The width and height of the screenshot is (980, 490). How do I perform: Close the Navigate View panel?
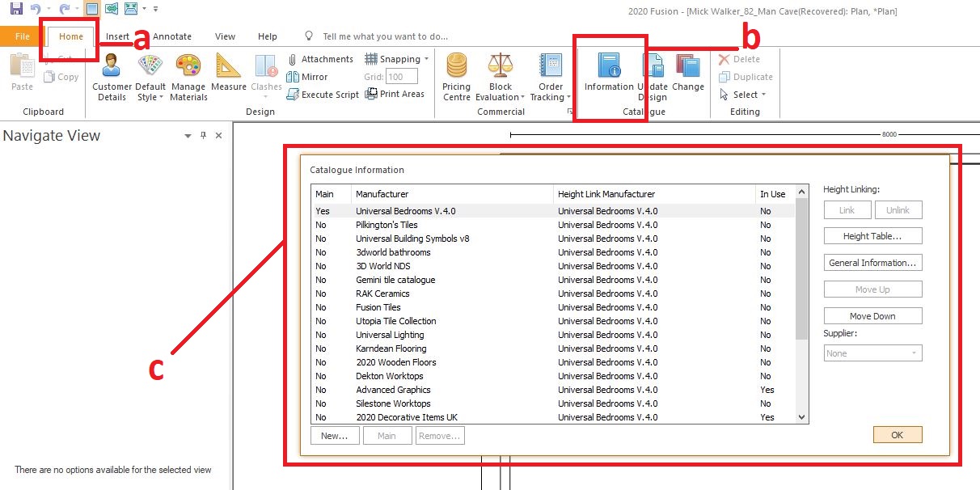coord(218,136)
